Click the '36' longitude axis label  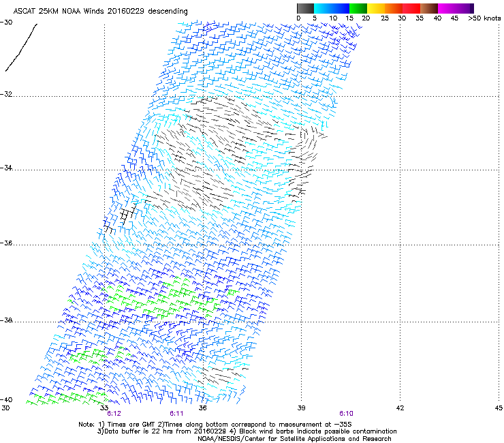(202, 408)
